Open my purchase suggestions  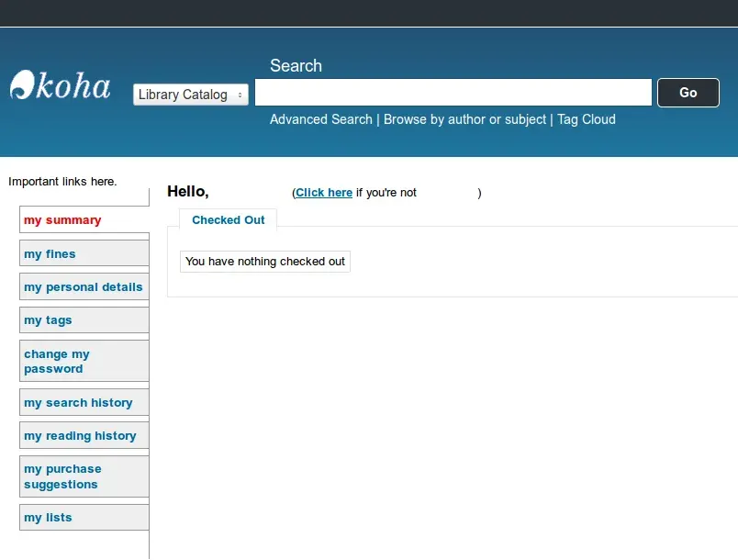pos(84,476)
